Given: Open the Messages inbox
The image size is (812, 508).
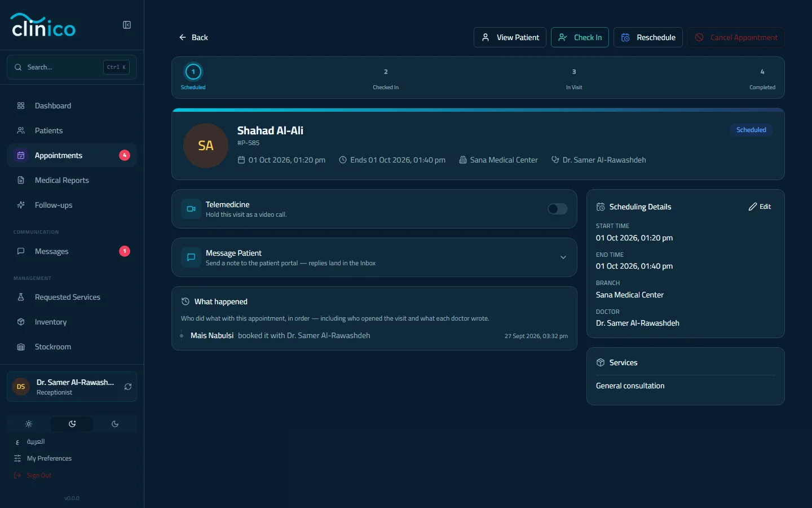Looking at the screenshot, I should pyautogui.click(x=72, y=251).
